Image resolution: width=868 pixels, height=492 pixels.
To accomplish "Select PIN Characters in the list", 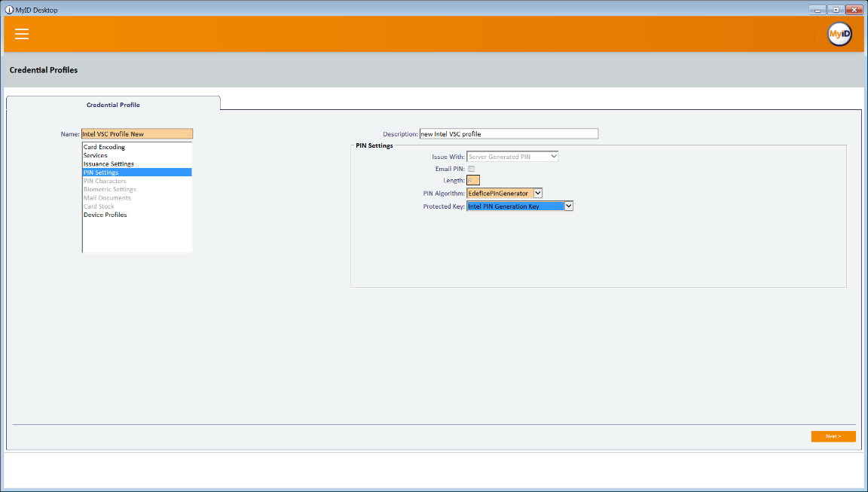I will (x=136, y=181).
